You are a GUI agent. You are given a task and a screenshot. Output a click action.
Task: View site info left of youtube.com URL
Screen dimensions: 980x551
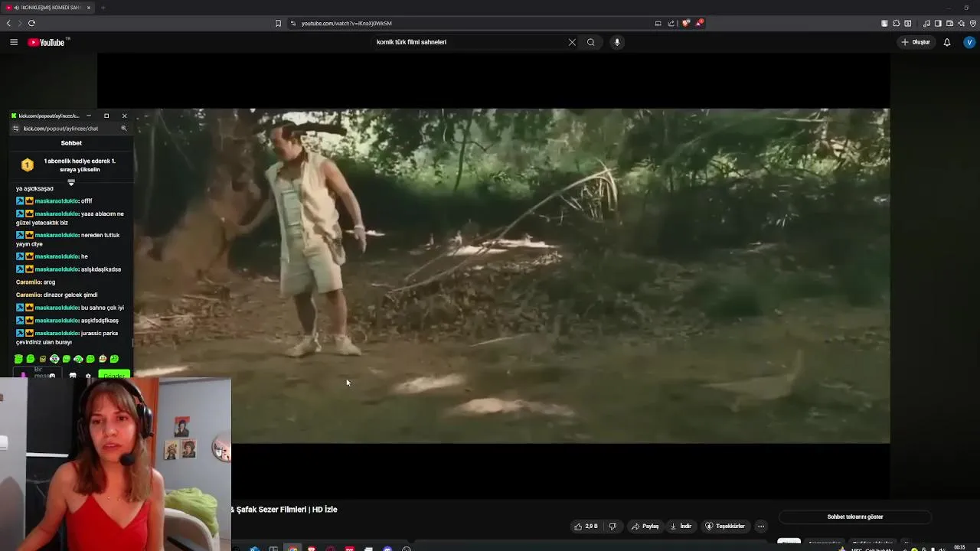293,23
